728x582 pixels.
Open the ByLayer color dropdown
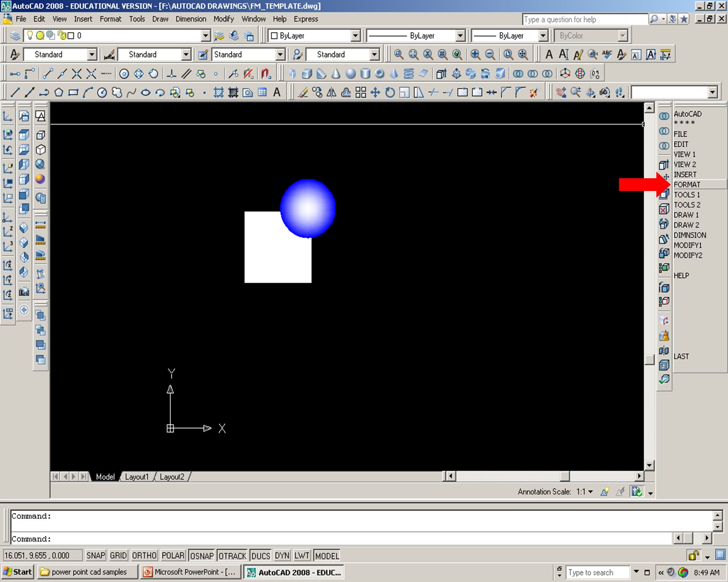tap(355, 35)
